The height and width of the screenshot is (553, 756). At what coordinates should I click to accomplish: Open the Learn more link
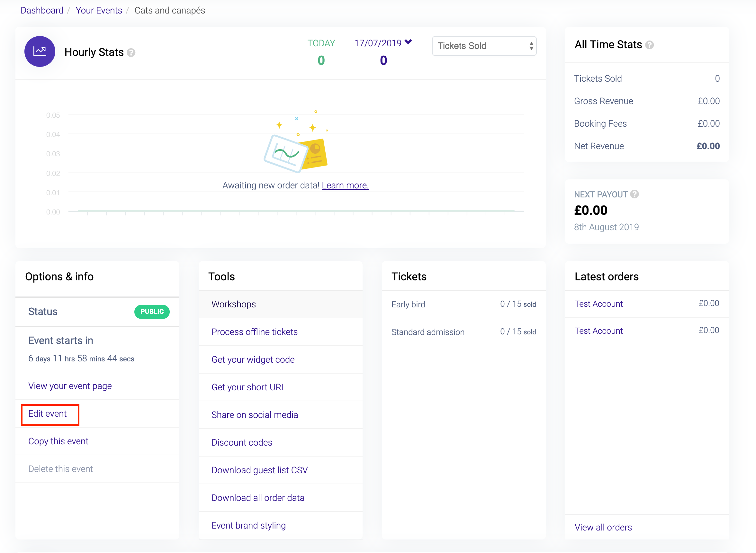point(345,185)
